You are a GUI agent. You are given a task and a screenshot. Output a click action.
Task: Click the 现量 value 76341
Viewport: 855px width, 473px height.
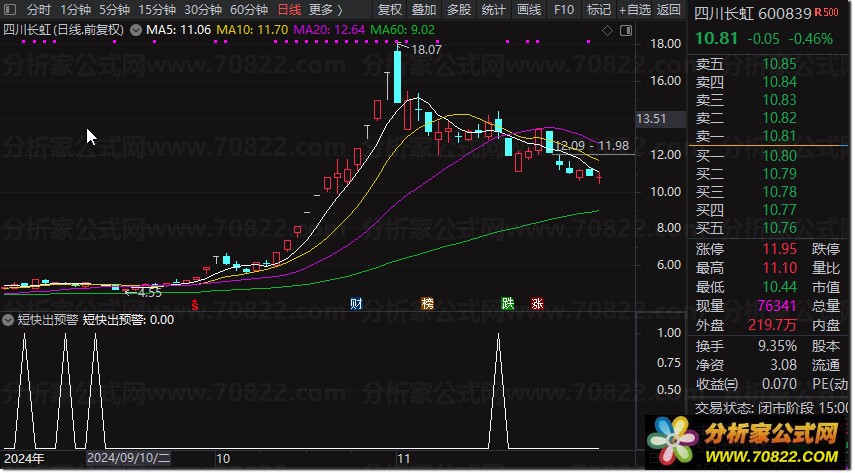[x=776, y=306]
